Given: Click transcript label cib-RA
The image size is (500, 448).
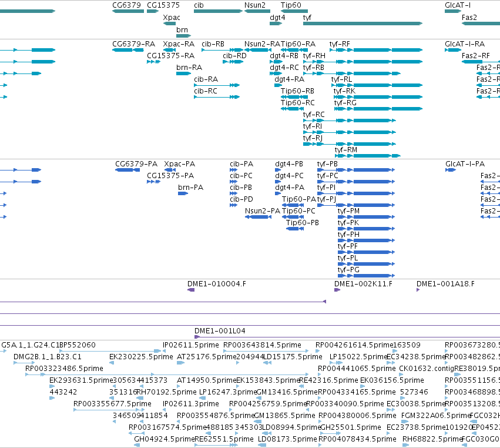Looking at the screenshot, I should [x=206, y=79].
